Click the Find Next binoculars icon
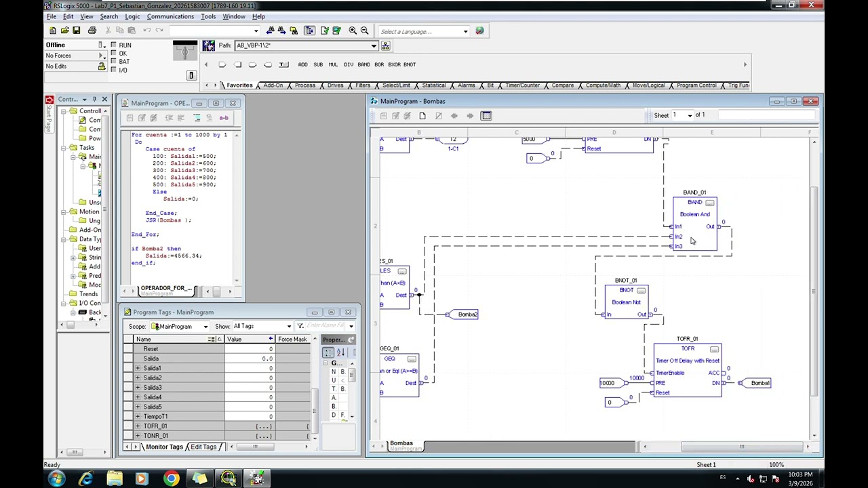868x488 pixels. point(281,30)
